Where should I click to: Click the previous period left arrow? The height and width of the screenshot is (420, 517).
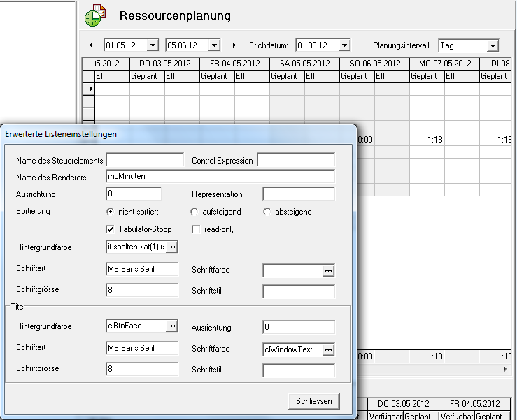90,45
